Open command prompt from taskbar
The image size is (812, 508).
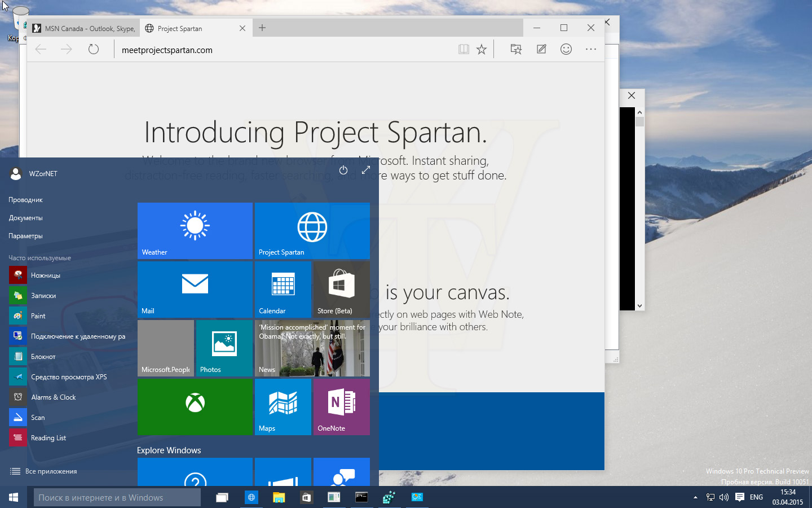coord(361,497)
